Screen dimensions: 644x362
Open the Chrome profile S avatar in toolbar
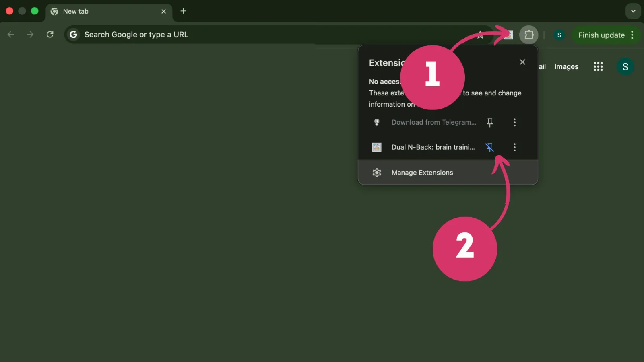tap(559, 35)
